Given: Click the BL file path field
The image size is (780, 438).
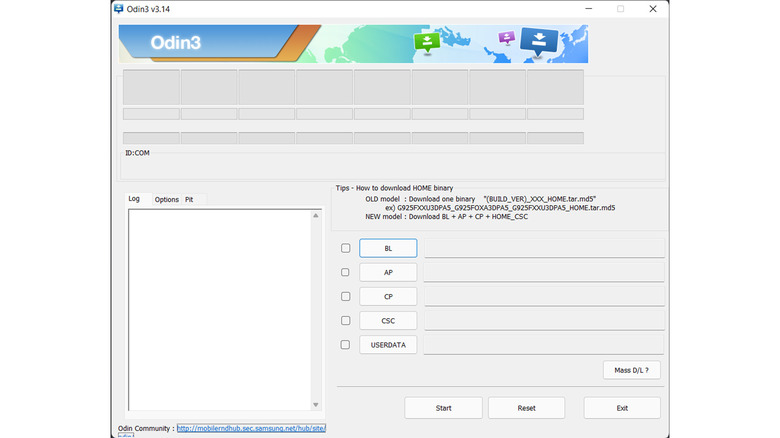Looking at the screenshot, I should 544,248.
